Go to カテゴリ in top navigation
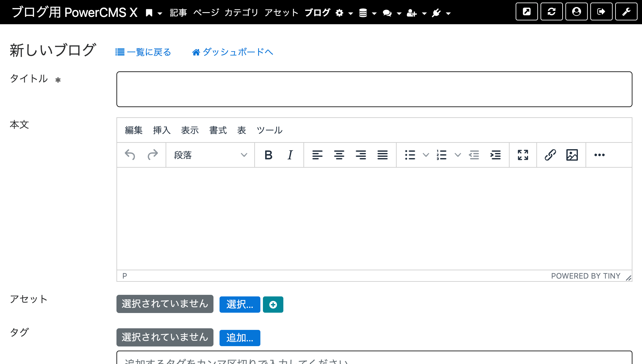 tap(242, 13)
